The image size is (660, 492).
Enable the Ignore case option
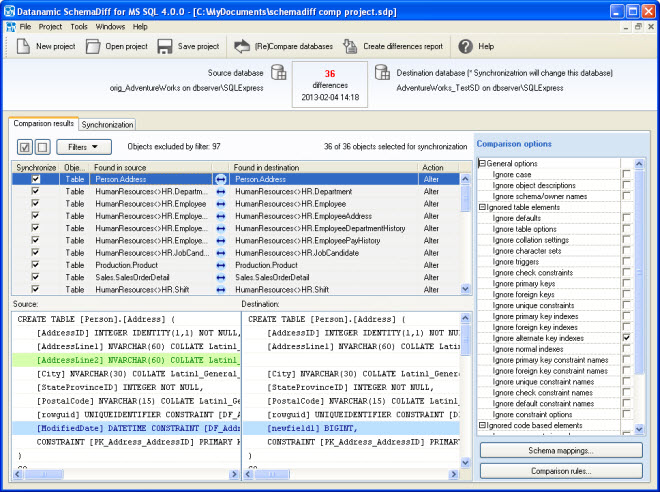(626, 174)
